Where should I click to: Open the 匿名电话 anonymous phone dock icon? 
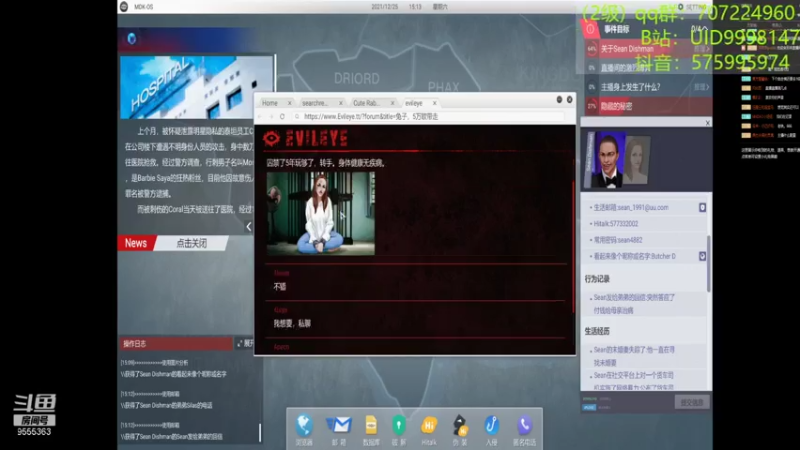(524, 425)
